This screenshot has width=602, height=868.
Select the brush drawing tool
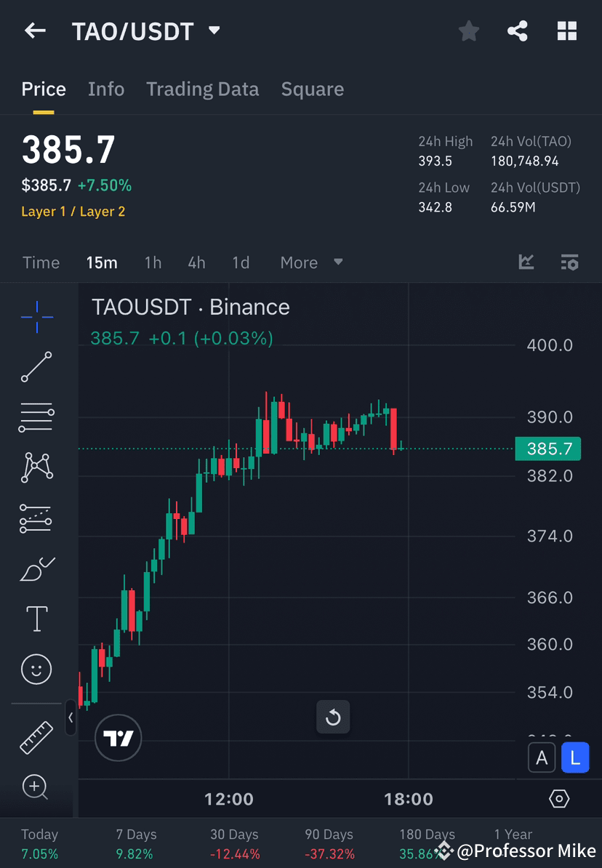[x=36, y=568]
